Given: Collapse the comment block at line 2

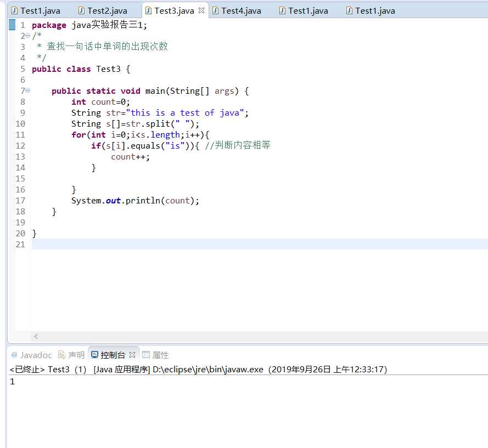Looking at the screenshot, I should [27, 36].
